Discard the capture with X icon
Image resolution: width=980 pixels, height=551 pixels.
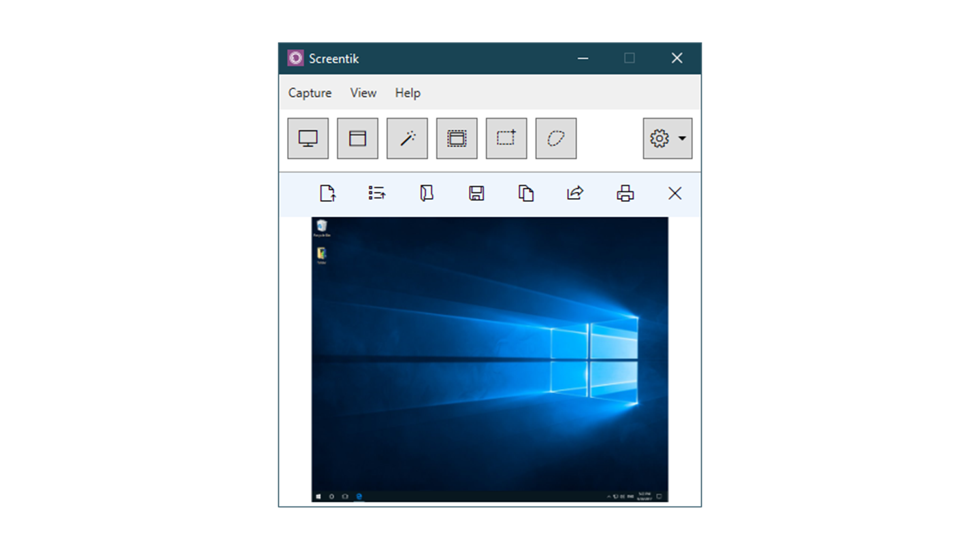click(675, 194)
